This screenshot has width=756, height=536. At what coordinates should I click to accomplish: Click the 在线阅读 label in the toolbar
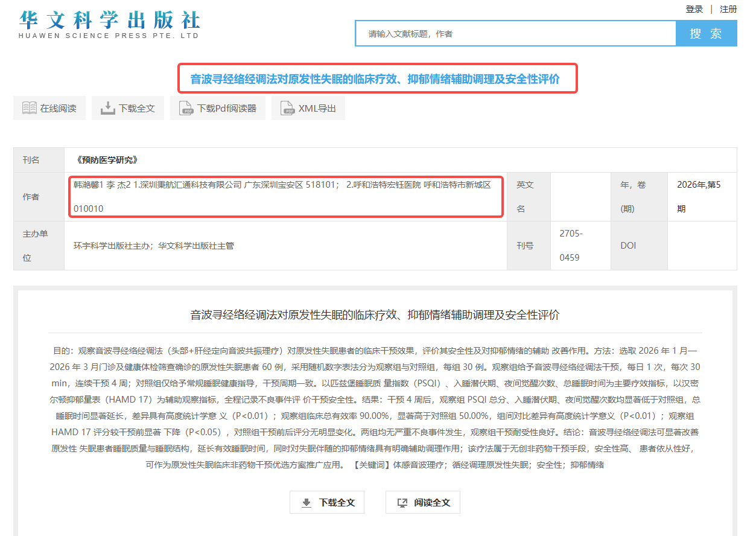[59, 109]
